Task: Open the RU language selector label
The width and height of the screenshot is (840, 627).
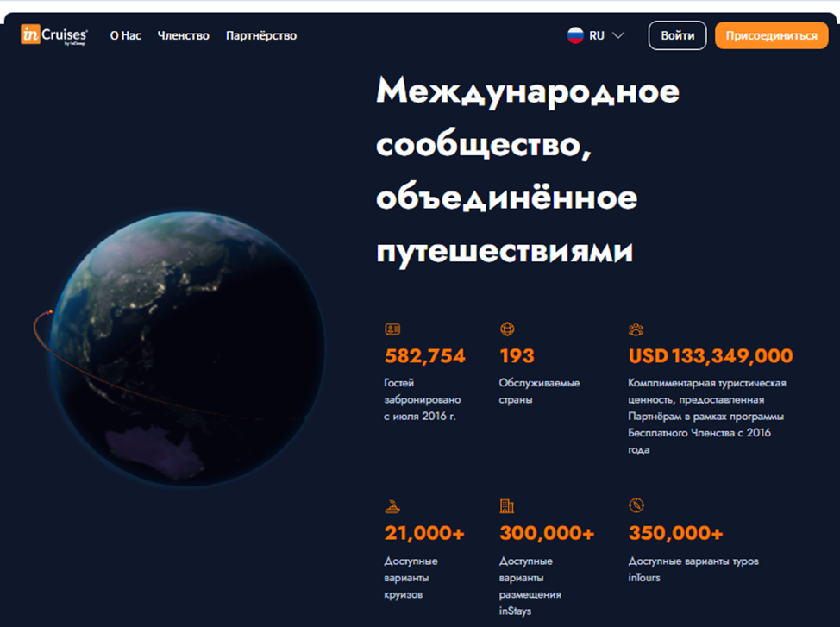Action: 597,36
